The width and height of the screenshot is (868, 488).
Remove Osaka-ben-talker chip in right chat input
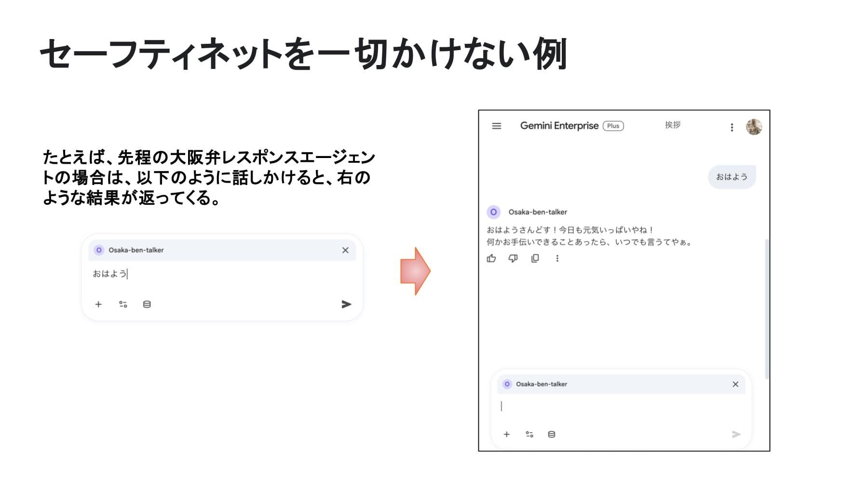click(x=735, y=384)
